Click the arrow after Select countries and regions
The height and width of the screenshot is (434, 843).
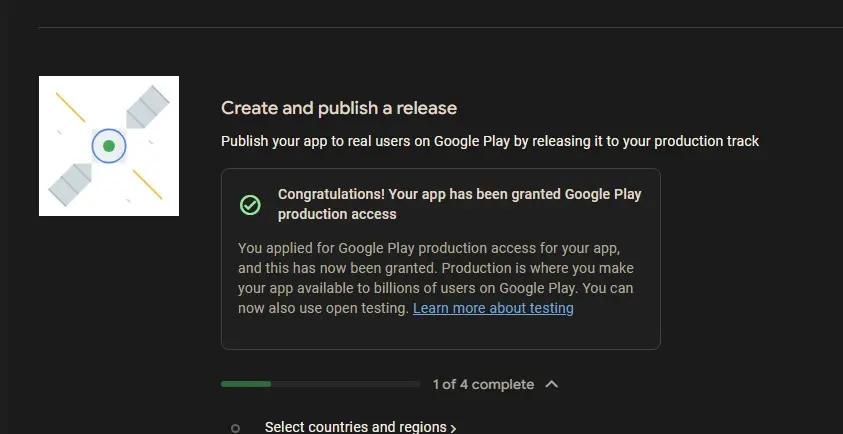coord(453,428)
